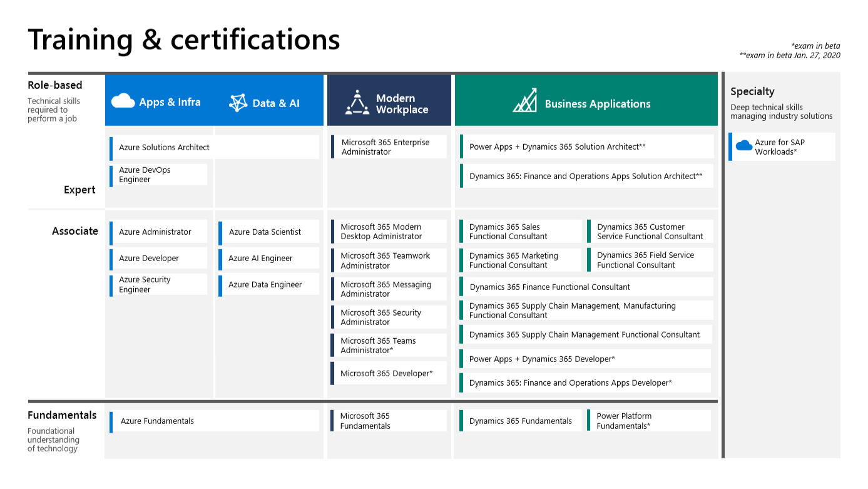Click the Azure for SAP Workloads* text
868x489 pixels.
(x=780, y=147)
